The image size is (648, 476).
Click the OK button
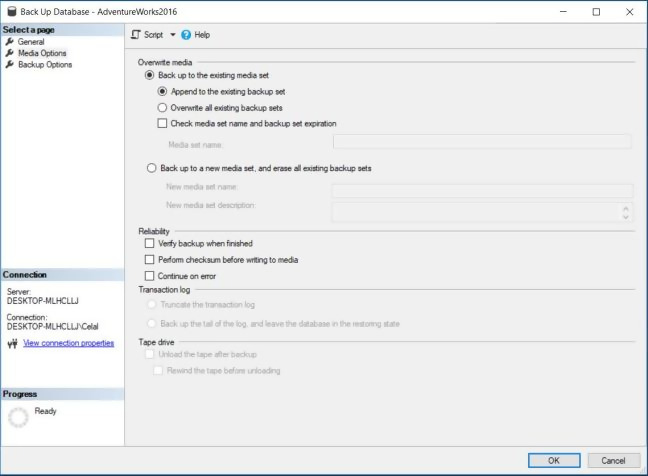tap(554, 460)
